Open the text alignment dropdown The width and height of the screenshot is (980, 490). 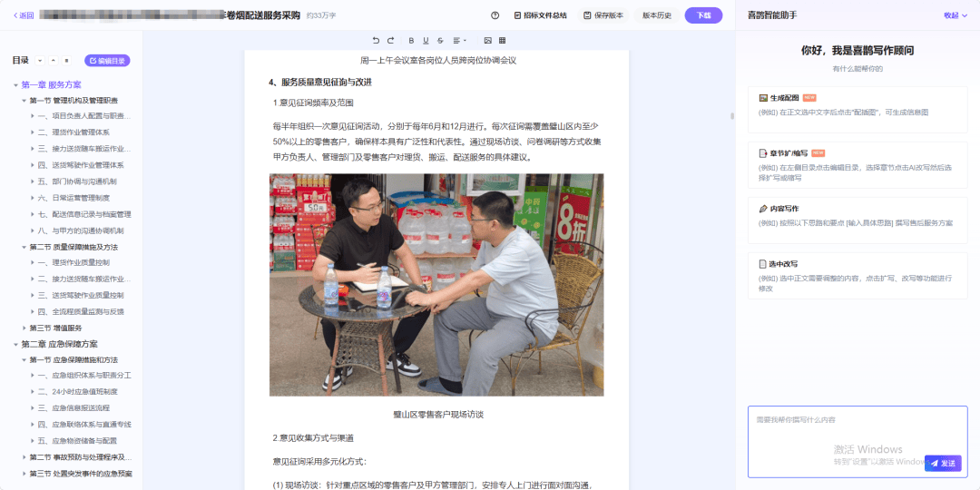coord(459,41)
